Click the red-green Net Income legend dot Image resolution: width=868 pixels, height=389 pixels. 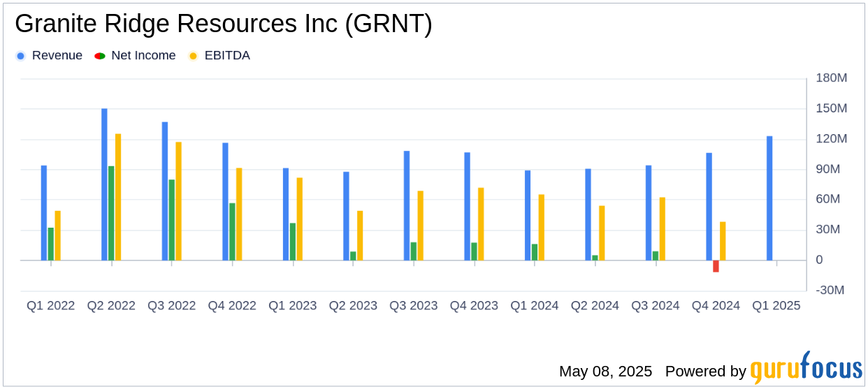click(100, 56)
